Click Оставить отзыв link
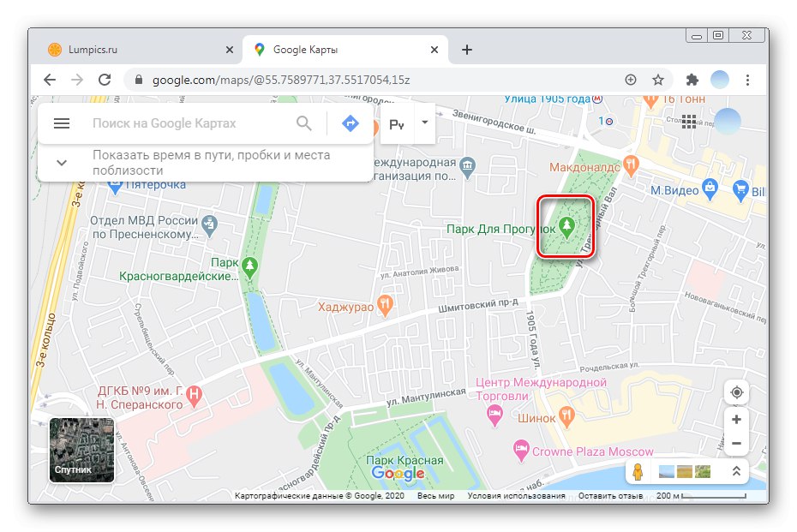This screenshot has width=797, height=532. (x=610, y=495)
